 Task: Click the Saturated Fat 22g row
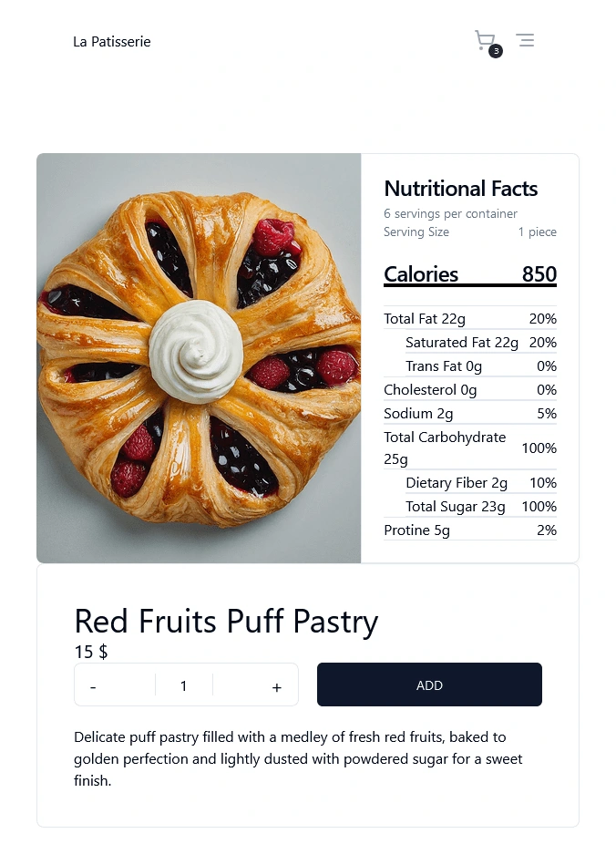[x=480, y=343]
